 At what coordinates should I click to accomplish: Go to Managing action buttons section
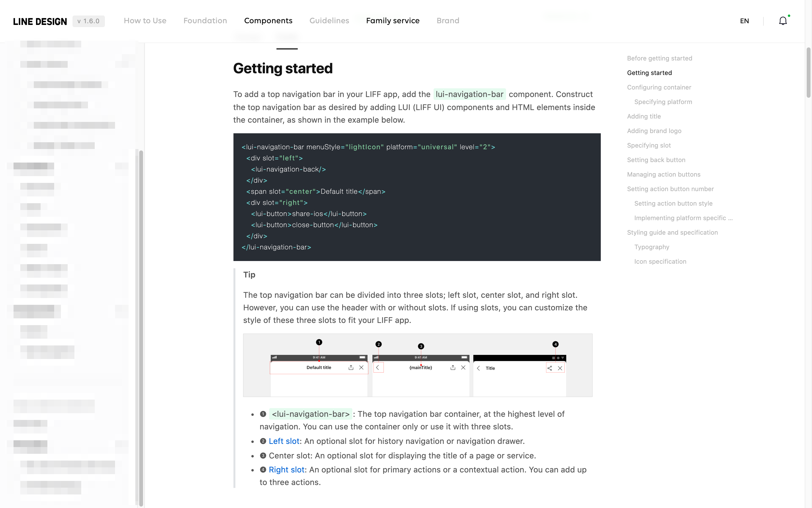tap(664, 174)
